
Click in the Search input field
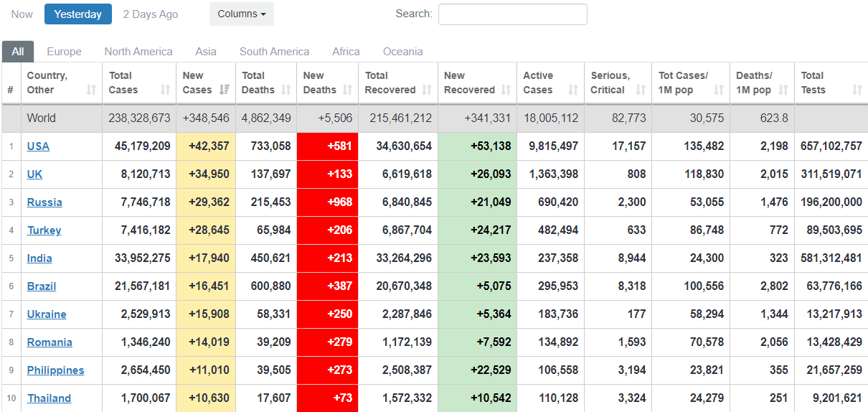pyautogui.click(x=512, y=14)
